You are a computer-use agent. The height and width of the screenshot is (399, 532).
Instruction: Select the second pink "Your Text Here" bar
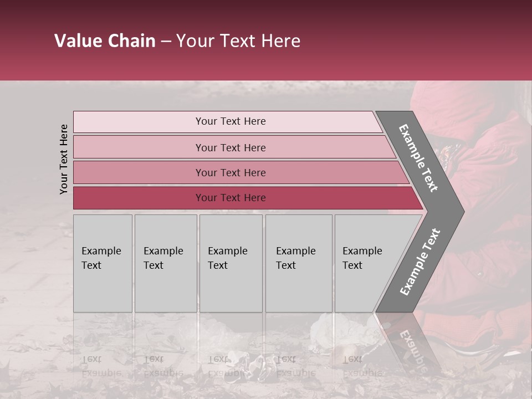(231, 147)
